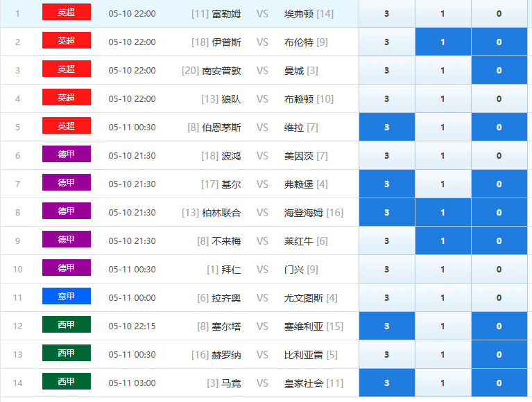This screenshot has width=532, height=402.
Task: Select 1 for 拜仁 vs 门兴
Action: (443, 270)
